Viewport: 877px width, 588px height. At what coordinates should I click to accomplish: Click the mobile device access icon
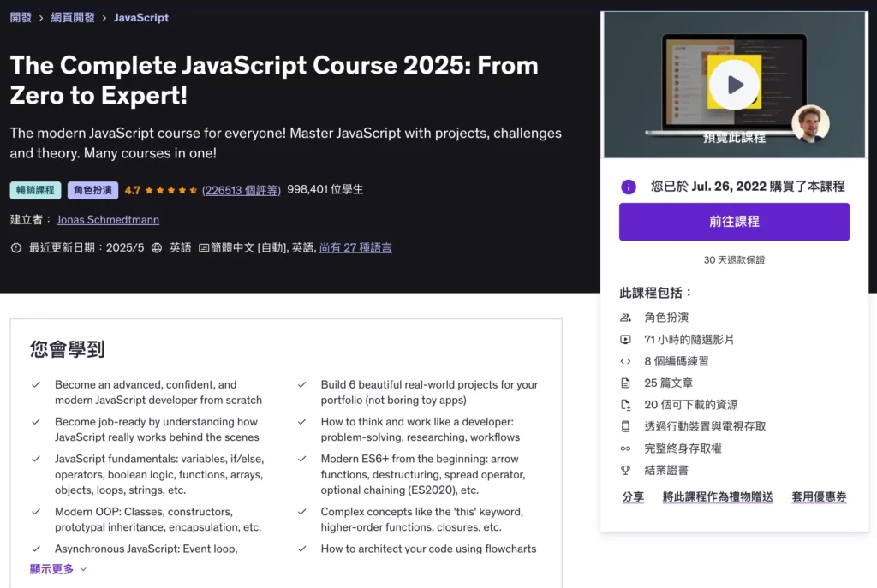625,426
